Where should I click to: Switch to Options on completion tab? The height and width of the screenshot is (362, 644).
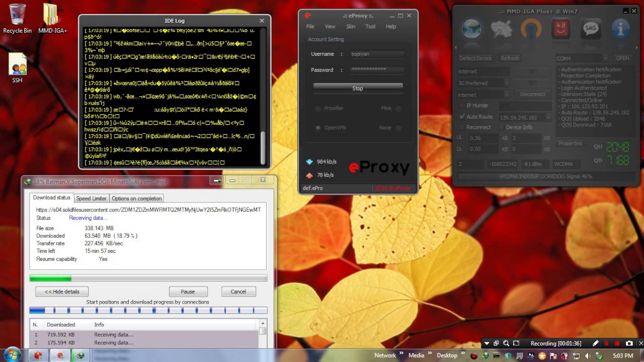[x=136, y=198]
